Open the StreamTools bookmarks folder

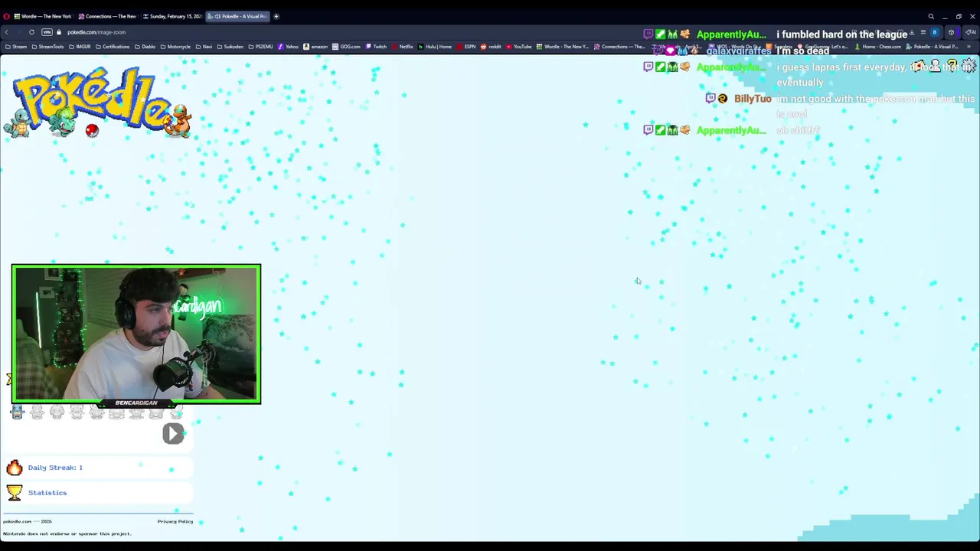pos(48,47)
